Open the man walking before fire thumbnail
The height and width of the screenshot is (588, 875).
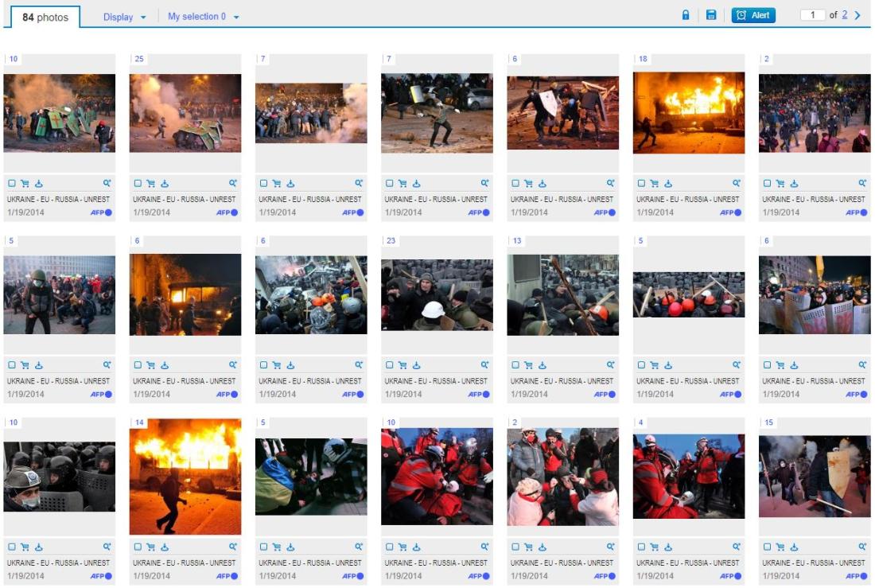point(185,477)
